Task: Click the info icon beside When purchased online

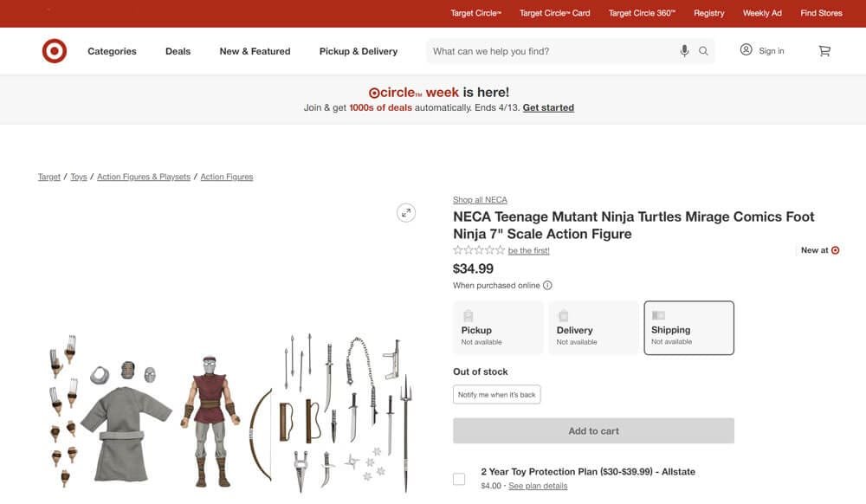Action: (546, 285)
